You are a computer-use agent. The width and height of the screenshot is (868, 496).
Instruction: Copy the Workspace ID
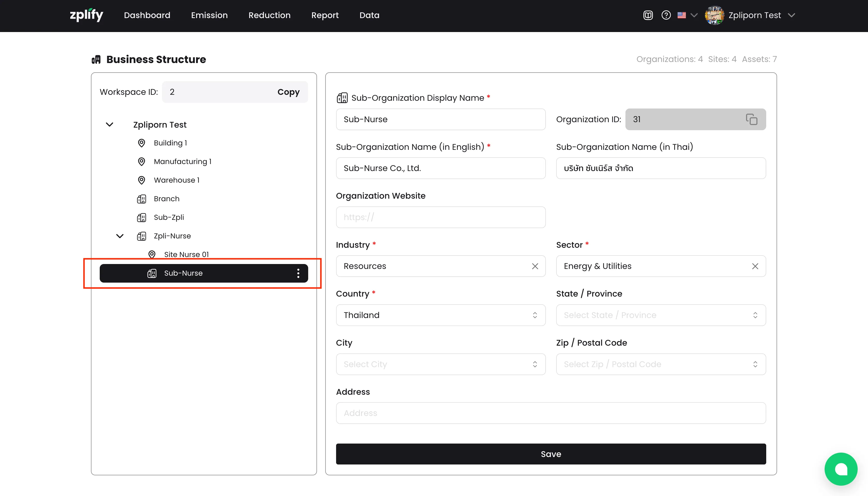click(288, 92)
